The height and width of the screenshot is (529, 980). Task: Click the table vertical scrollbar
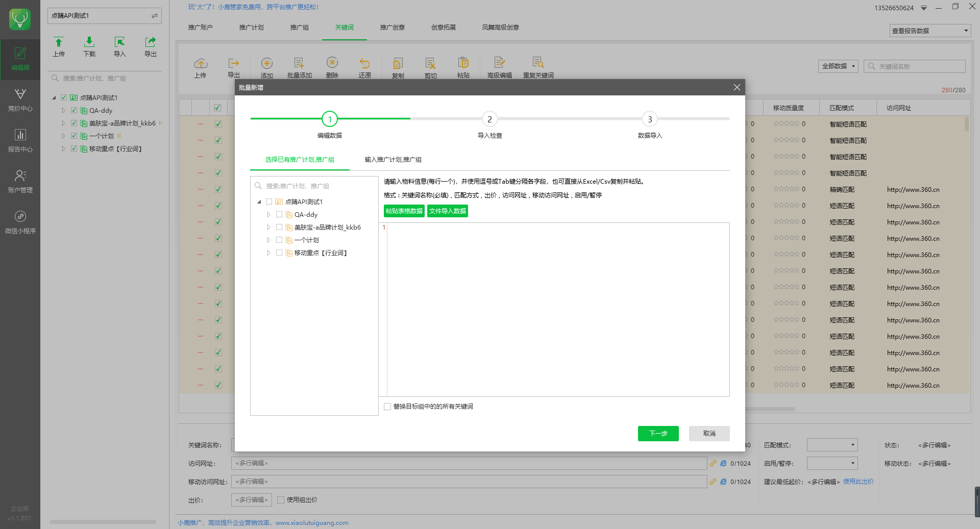(966, 124)
